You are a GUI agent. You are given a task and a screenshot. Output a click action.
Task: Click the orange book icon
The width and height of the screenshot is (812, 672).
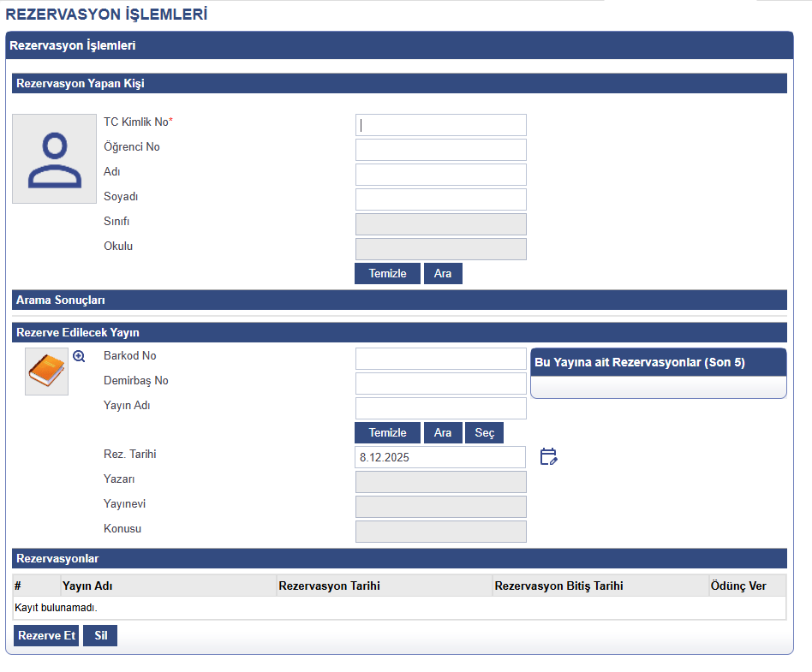click(x=46, y=371)
